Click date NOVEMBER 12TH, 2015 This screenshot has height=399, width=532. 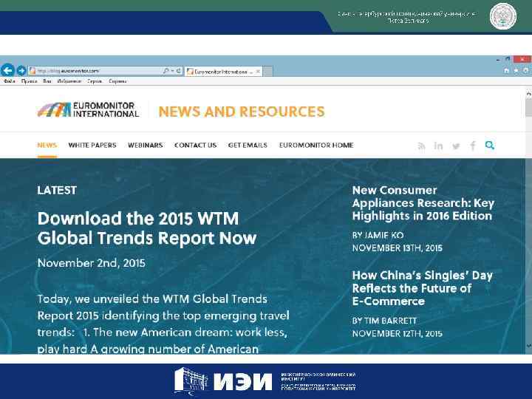(398, 333)
